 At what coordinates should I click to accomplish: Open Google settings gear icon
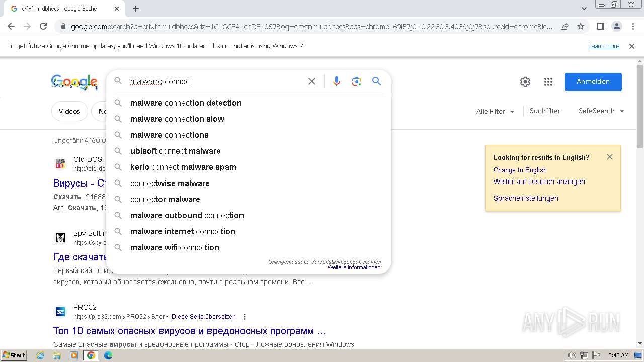pos(525,82)
